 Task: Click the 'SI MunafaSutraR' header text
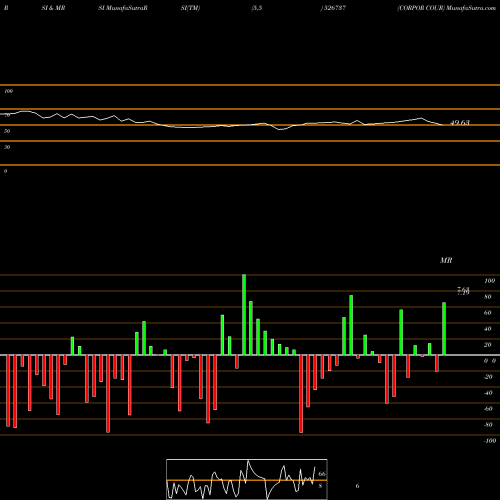pyautogui.click(x=123, y=8)
